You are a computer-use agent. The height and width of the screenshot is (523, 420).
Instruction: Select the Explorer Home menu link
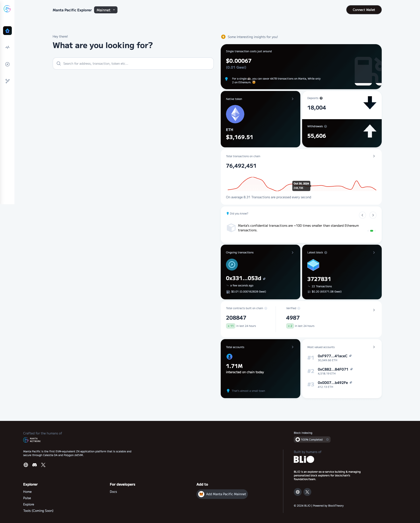point(27,492)
